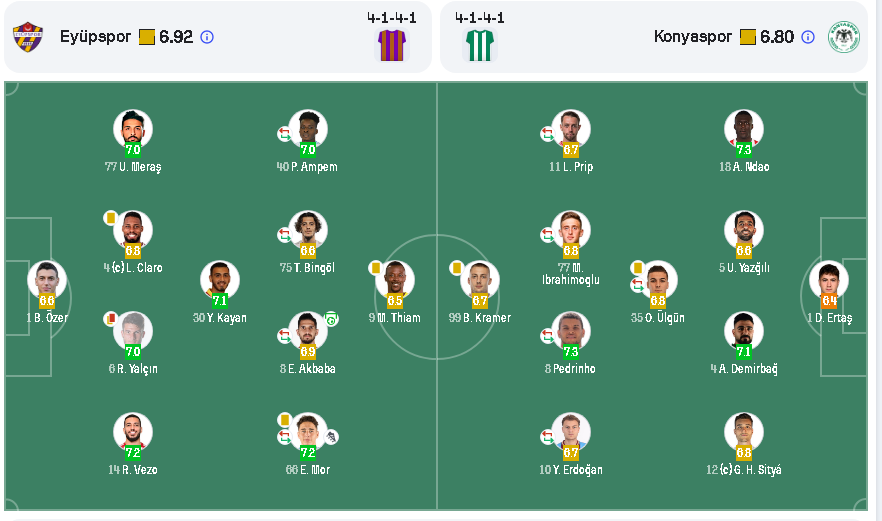The width and height of the screenshot is (882, 521).
Task: Open the Eyüpspor team name link
Action: click(95, 37)
